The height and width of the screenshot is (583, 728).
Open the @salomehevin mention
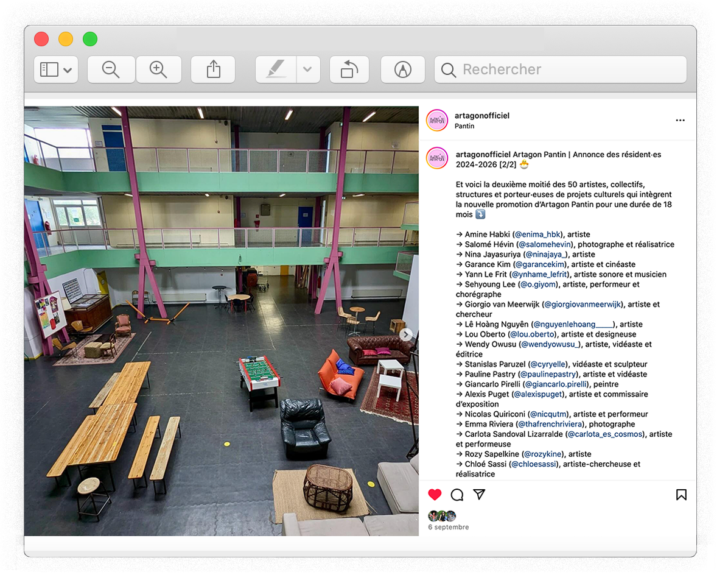pyautogui.click(x=545, y=244)
